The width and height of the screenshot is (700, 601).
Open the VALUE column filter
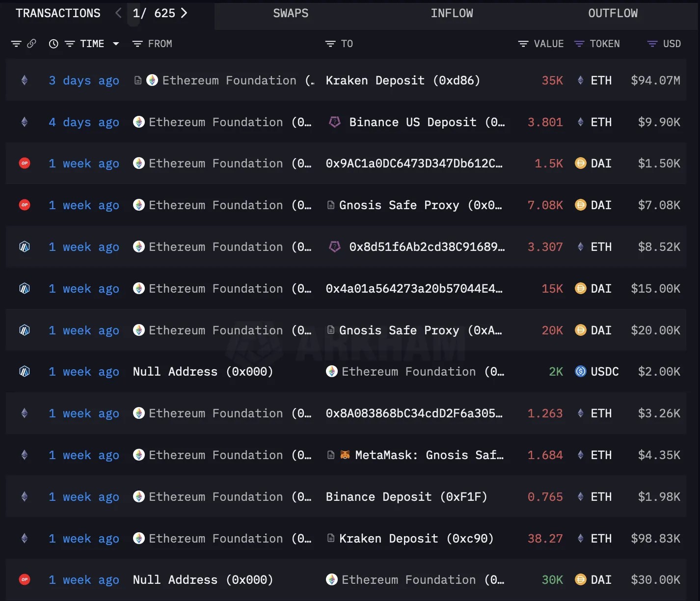(523, 44)
